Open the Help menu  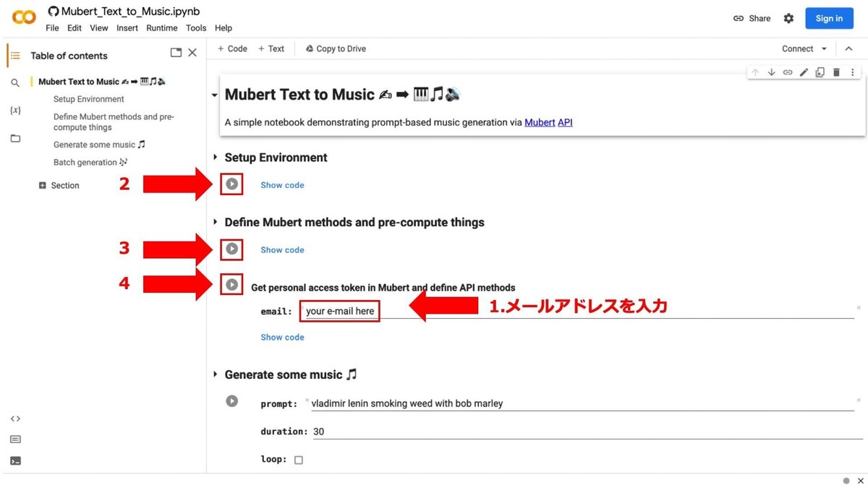224,28
